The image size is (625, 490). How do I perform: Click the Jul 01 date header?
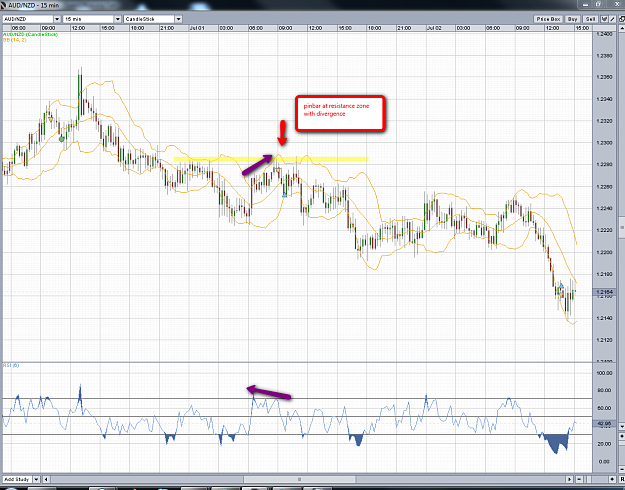pos(197,28)
